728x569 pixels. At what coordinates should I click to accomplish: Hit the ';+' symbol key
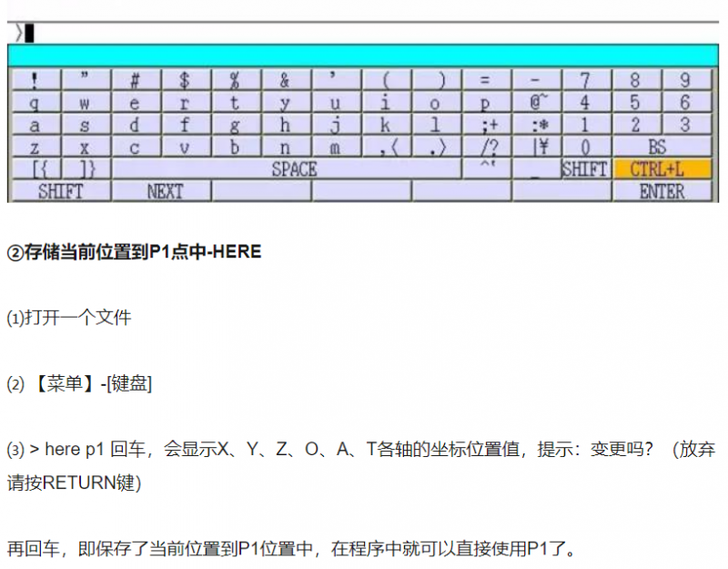pos(487,125)
